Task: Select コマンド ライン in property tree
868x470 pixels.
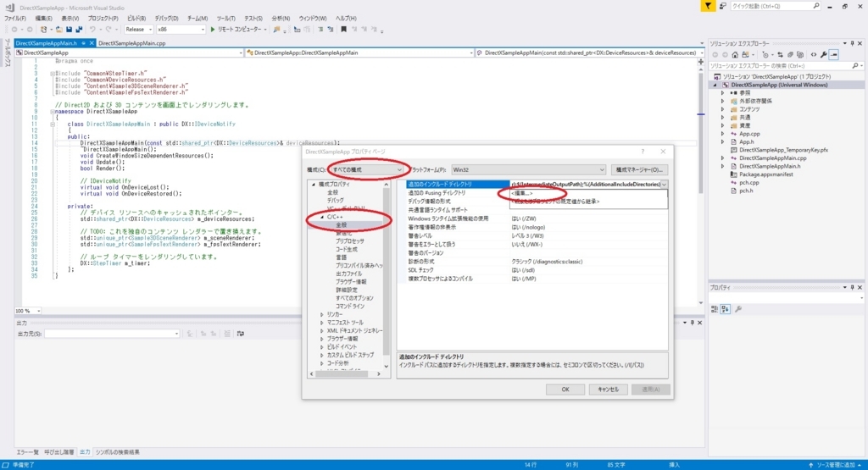Action: click(x=350, y=307)
